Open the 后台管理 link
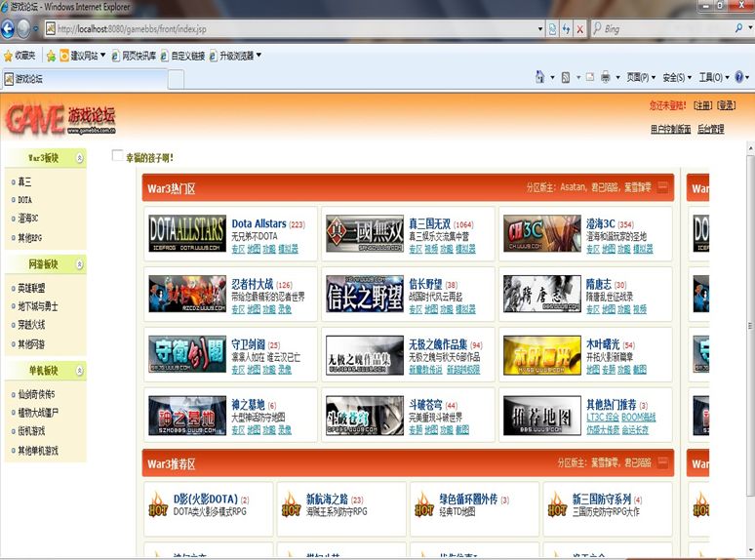This screenshot has height=560, width=755. [711, 129]
